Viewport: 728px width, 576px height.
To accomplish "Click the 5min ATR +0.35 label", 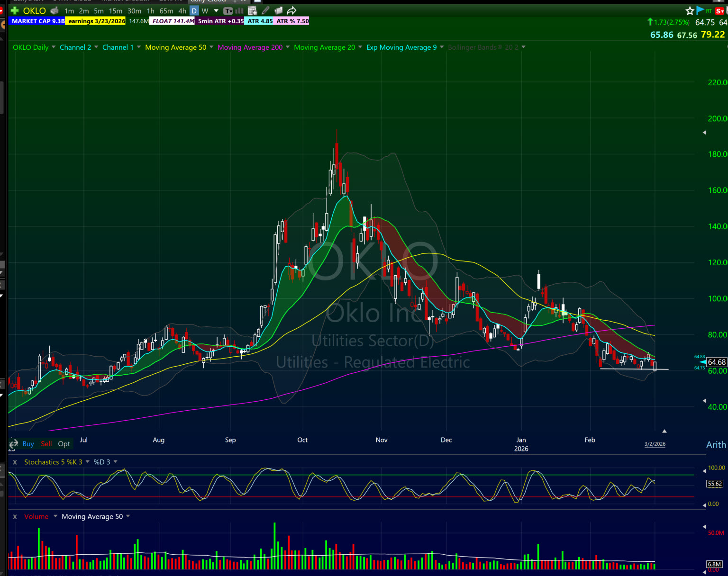I will click(x=220, y=21).
